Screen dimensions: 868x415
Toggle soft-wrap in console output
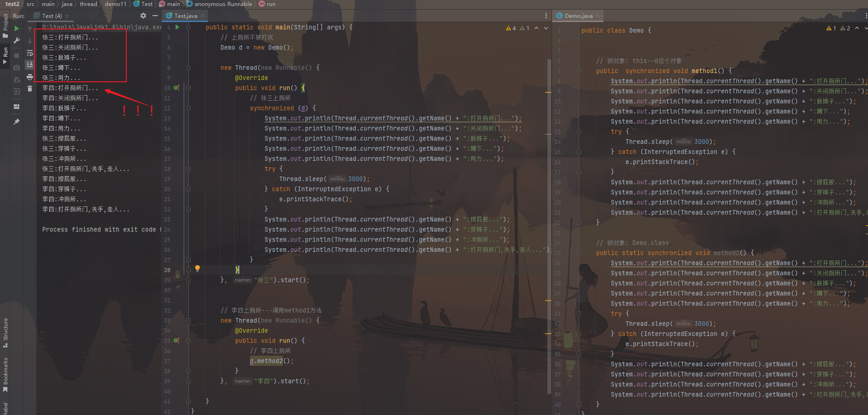click(x=30, y=53)
